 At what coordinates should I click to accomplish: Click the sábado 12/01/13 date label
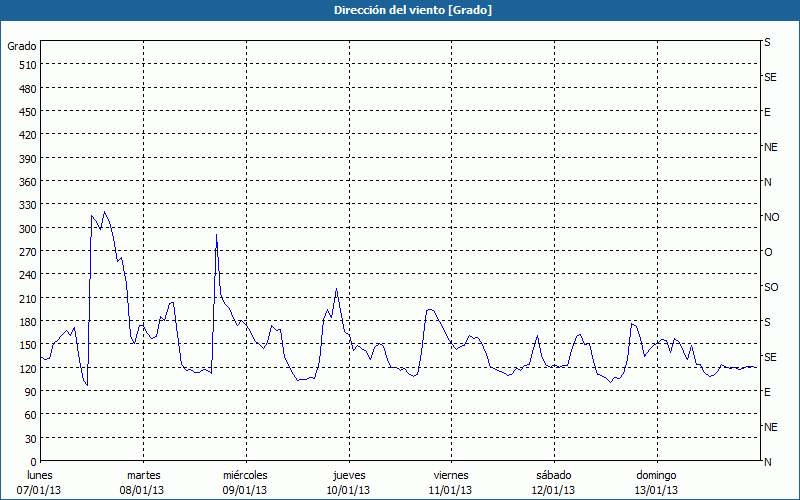(553, 482)
